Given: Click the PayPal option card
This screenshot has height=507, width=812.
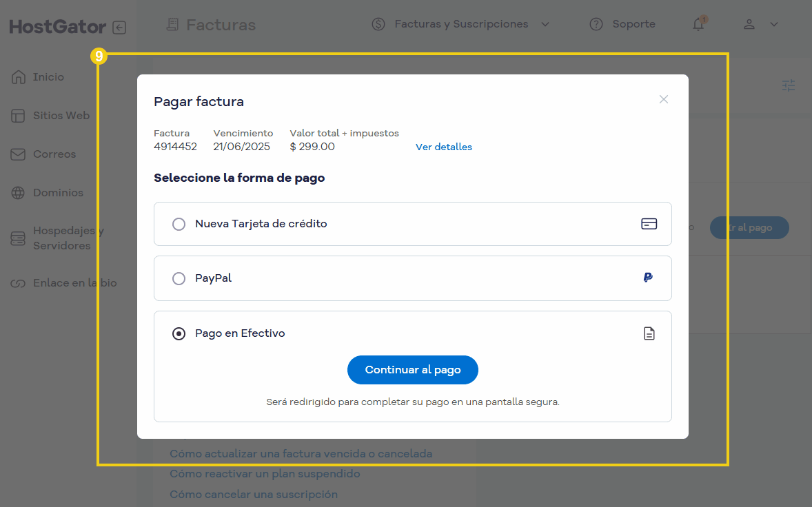Looking at the screenshot, I should point(413,278).
